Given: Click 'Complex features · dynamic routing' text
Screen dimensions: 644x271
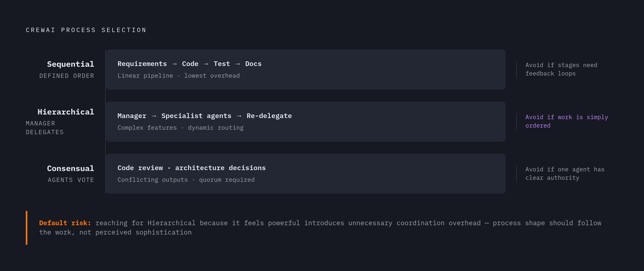Looking at the screenshot, I should (180, 128).
